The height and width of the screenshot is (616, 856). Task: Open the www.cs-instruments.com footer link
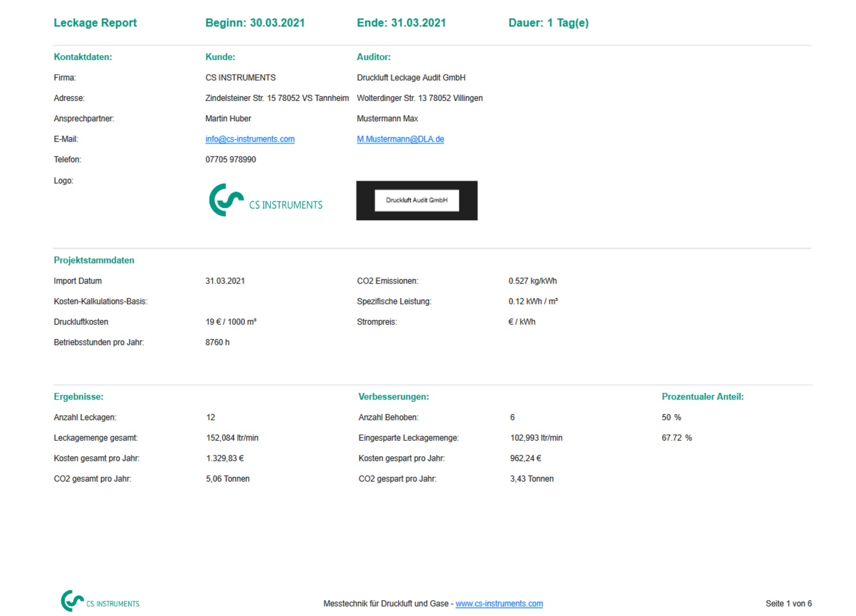499,603
